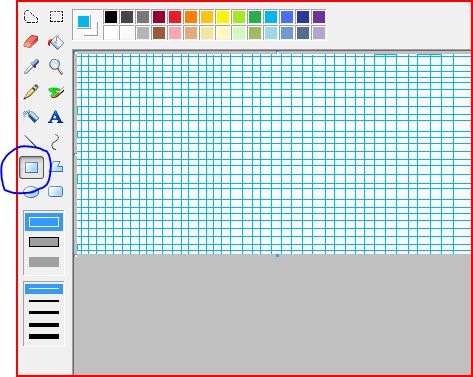Choose the thinnest line width
473x377 pixels.
pyautogui.click(x=44, y=289)
